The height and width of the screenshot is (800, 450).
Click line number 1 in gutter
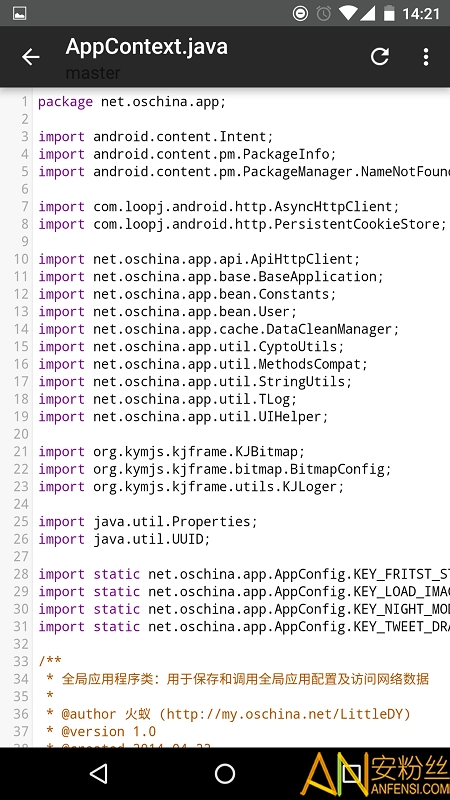(24, 102)
